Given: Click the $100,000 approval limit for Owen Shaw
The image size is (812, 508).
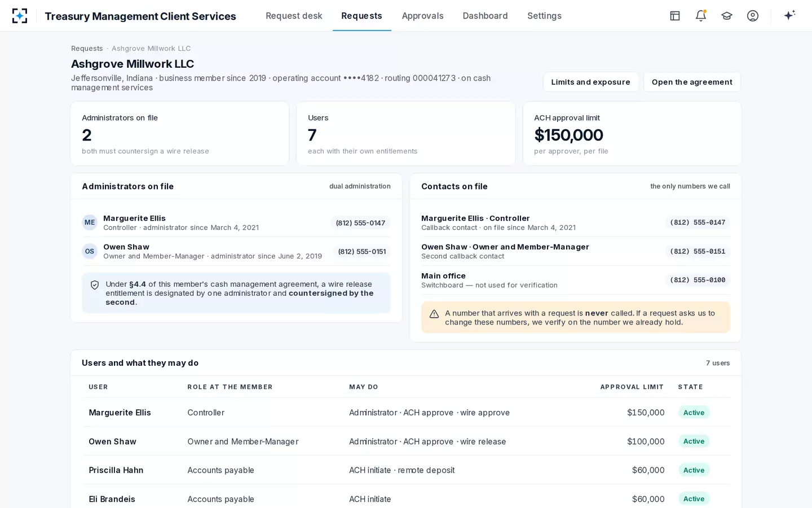Looking at the screenshot, I should click(x=646, y=441).
